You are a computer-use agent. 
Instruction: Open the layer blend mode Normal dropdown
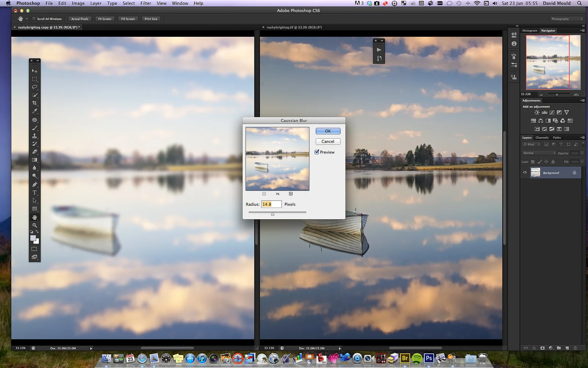539,153
